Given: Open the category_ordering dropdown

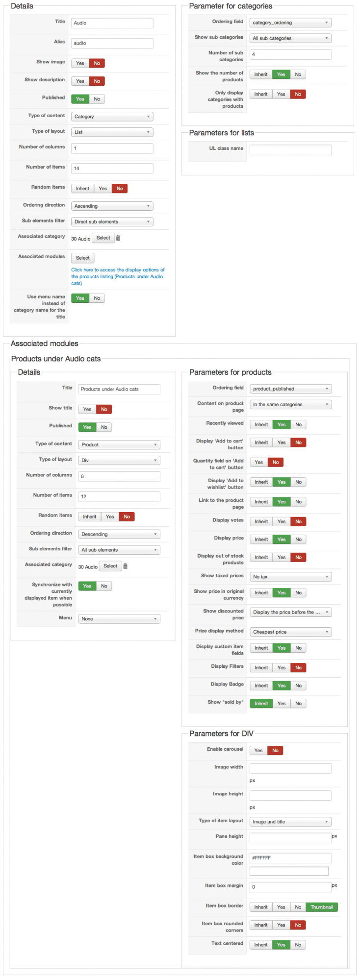Looking at the screenshot, I should pos(290,23).
